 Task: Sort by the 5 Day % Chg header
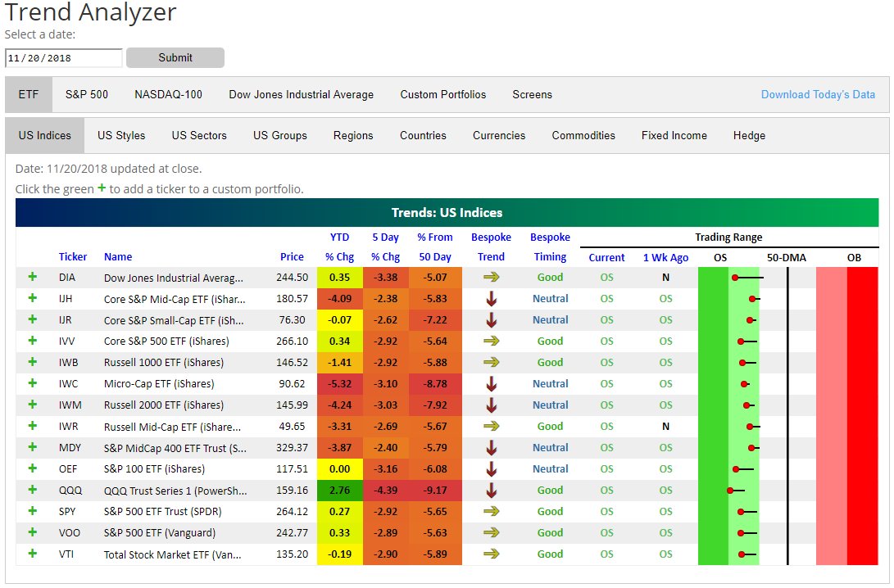pos(385,247)
